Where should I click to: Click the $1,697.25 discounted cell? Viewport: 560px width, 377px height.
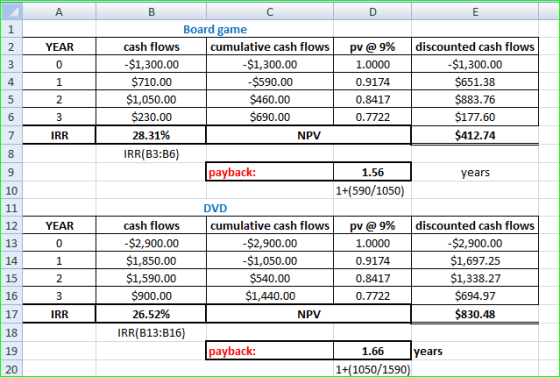pos(475,261)
